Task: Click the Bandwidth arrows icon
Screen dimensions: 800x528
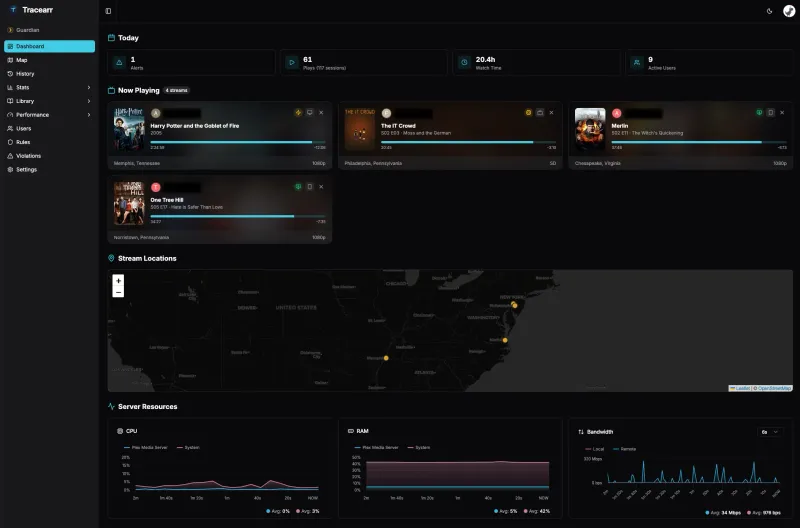Action: (581, 432)
